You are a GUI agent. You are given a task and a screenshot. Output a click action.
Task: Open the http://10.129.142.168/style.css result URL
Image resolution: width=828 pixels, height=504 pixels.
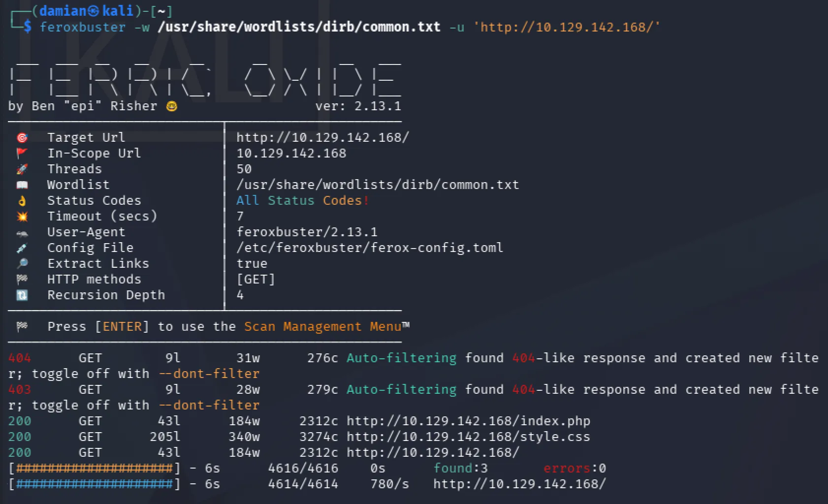468,437
